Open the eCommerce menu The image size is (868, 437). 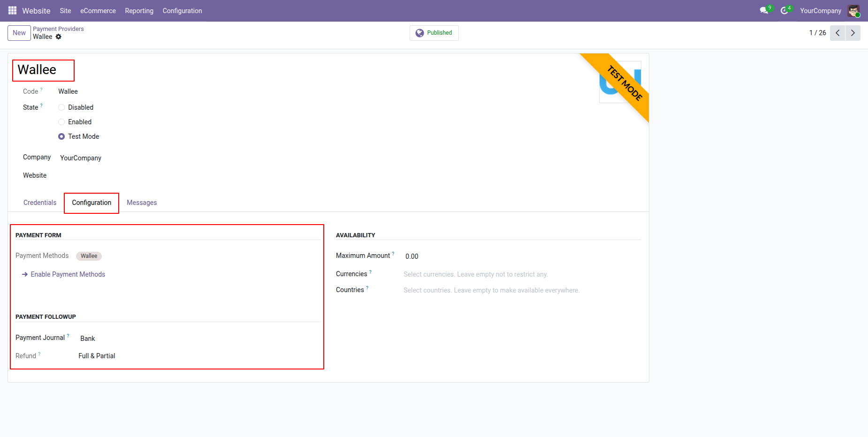98,11
